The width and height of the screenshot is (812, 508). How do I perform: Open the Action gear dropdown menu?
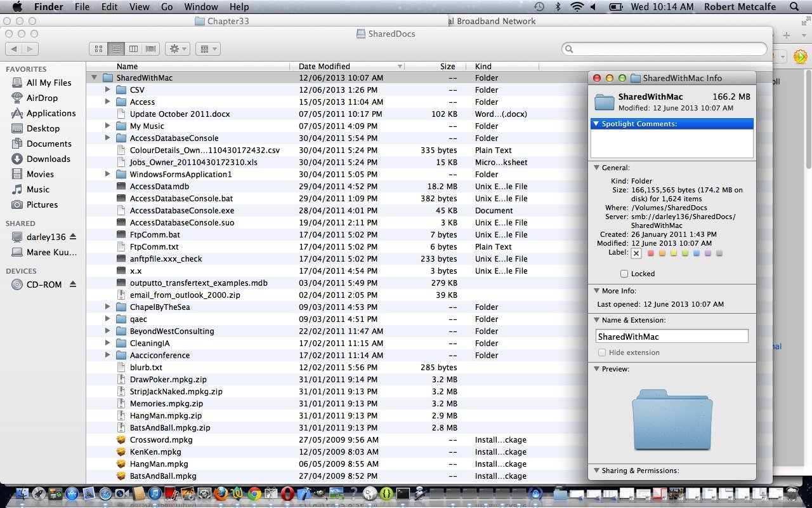pos(177,49)
